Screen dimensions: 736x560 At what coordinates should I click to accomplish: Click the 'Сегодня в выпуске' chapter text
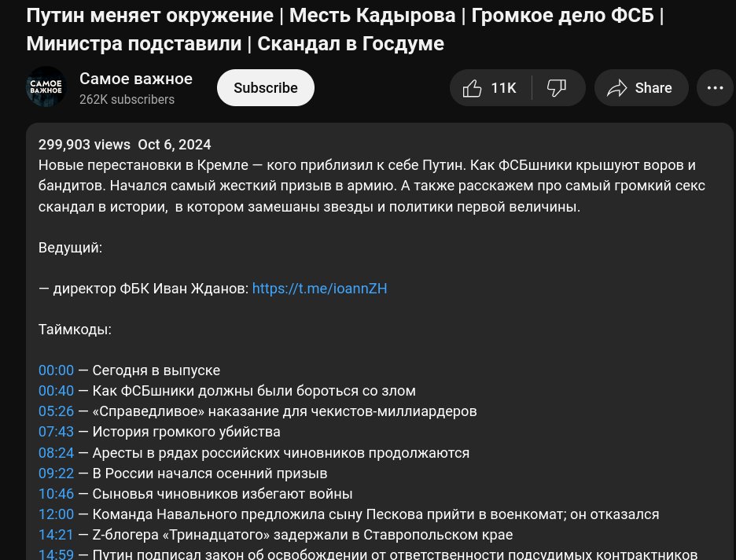(x=156, y=370)
